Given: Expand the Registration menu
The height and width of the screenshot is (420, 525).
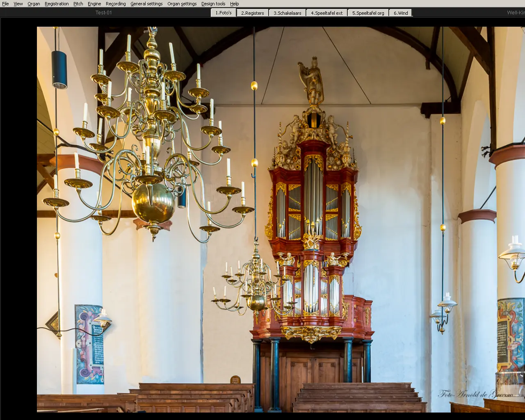Looking at the screenshot, I should (x=57, y=4).
